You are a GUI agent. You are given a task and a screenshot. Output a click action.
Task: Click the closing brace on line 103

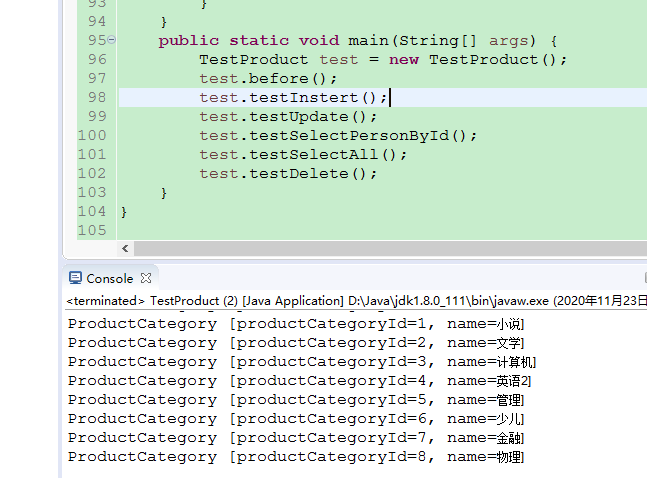(x=164, y=193)
